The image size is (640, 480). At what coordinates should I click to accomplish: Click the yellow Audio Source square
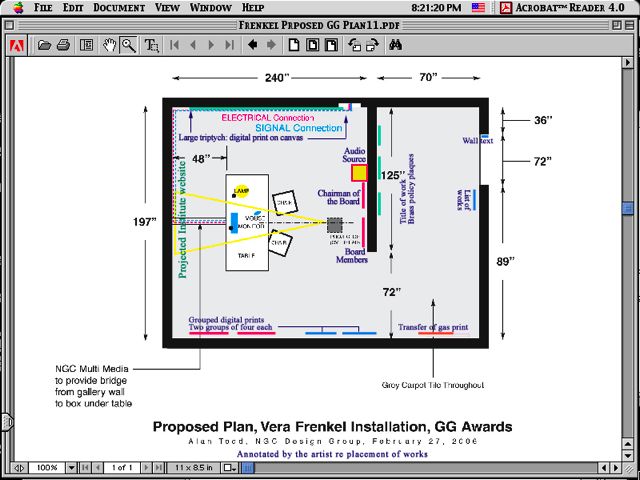pos(359,173)
